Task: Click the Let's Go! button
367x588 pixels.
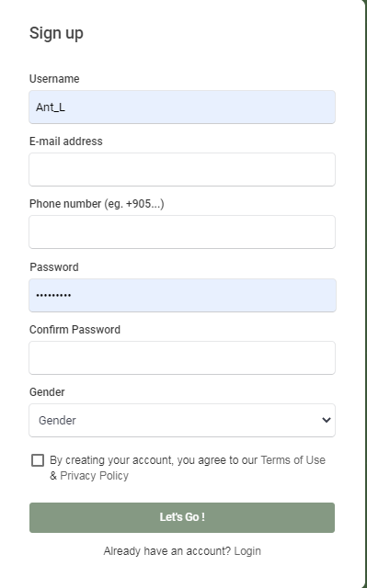Action: click(182, 517)
